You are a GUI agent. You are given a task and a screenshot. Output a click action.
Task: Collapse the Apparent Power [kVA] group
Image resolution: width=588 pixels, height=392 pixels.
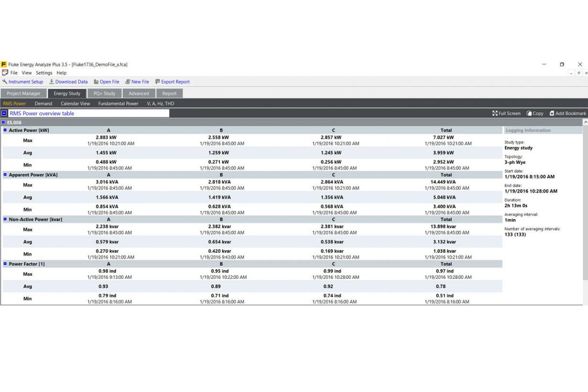[5, 175]
